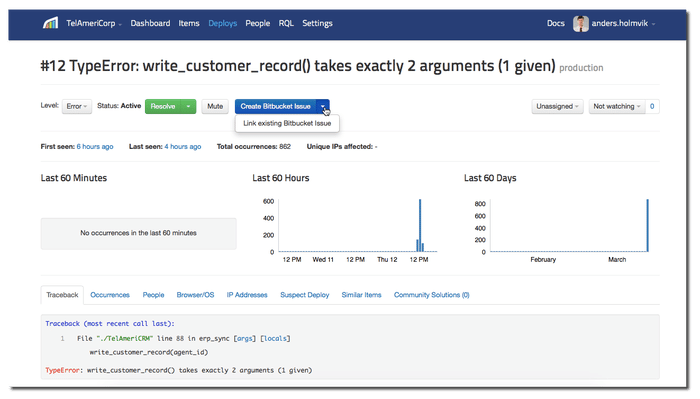Click the Unique IPs affected text
This screenshot has width=700, height=399.
(x=342, y=146)
